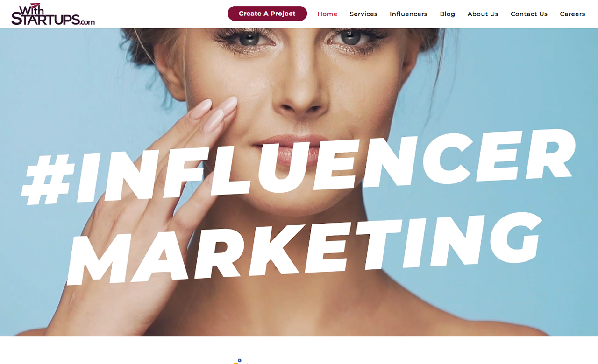The width and height of the screenshot is (598, 364).
Task: Click the "STARTUPS" word in the logo
Action: click(x=45, y=19)
